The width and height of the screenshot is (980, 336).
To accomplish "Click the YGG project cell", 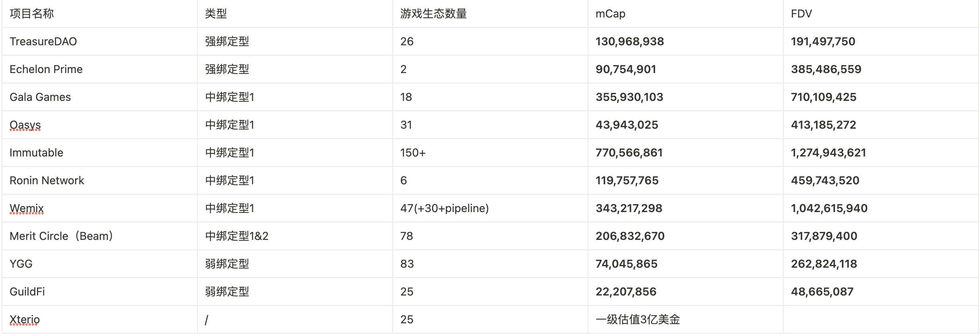I will coord(21,264).
